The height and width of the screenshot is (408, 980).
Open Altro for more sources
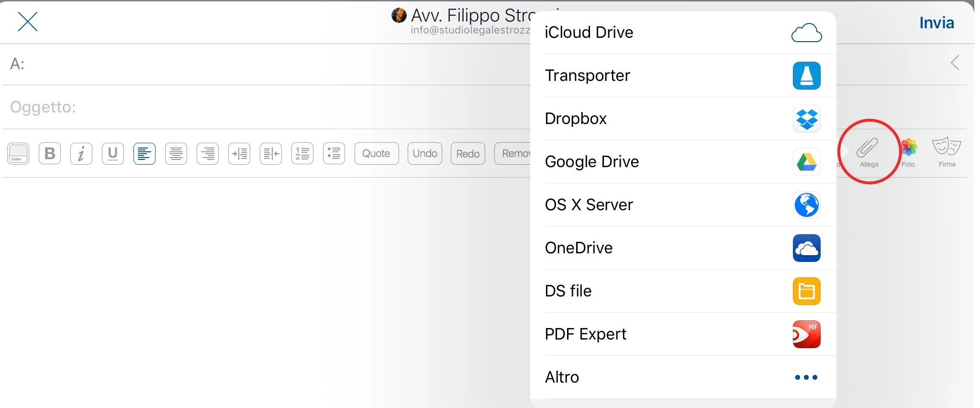click(x=683, y=377)
